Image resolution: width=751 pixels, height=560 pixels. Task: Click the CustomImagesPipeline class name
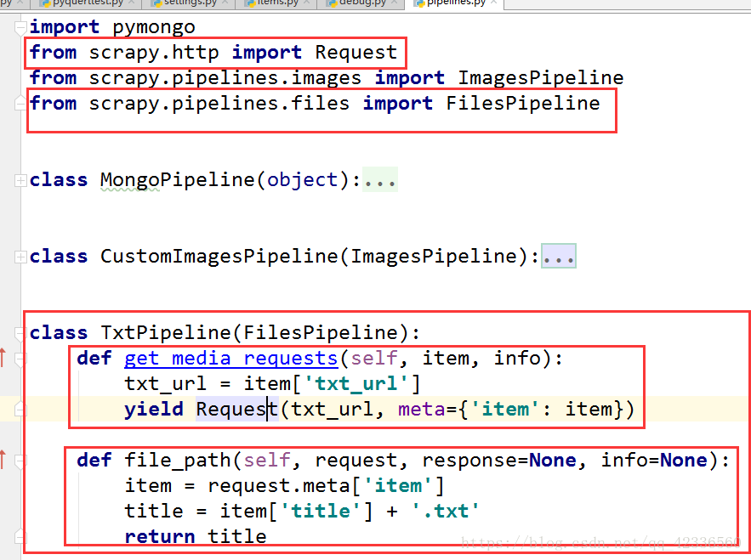pos(219,256)
